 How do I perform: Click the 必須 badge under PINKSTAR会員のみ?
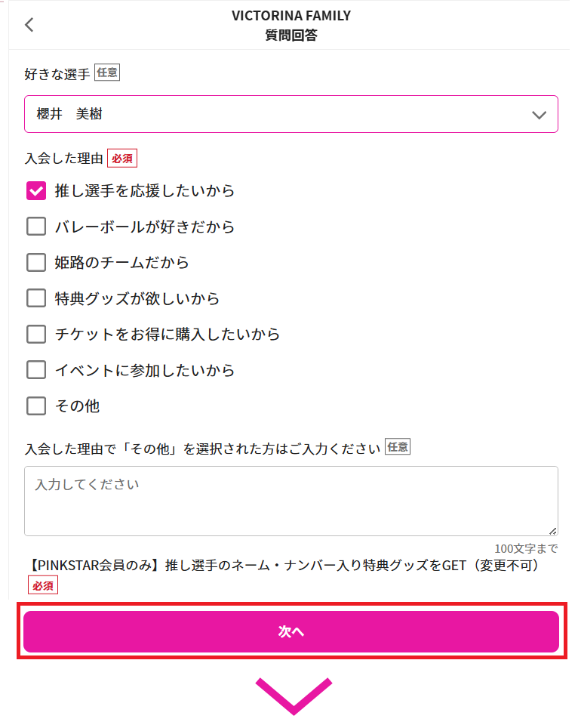pos(43,585)
